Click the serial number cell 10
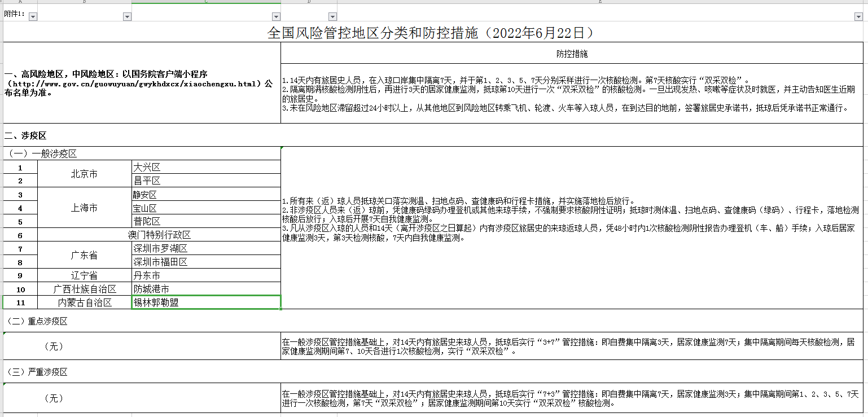Screen dimensions: 868x417 pyautogui.click(x=20, y=289)
